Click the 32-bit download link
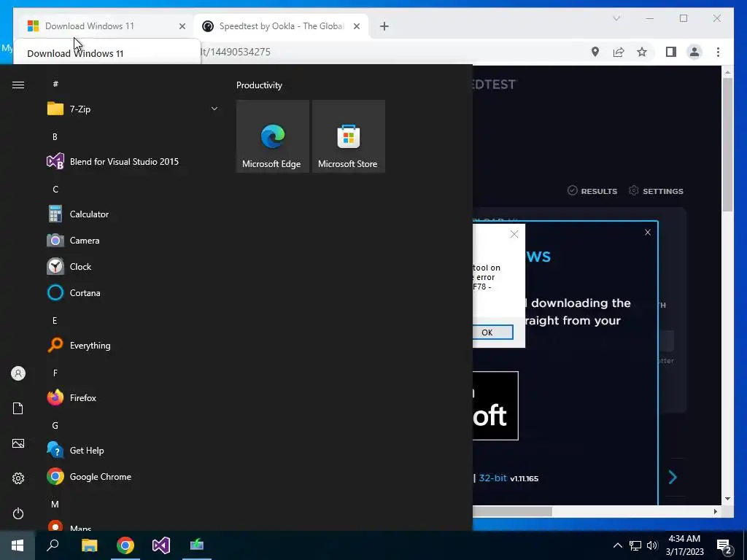Viewport: 747px width, 560px height. [492, 478]
